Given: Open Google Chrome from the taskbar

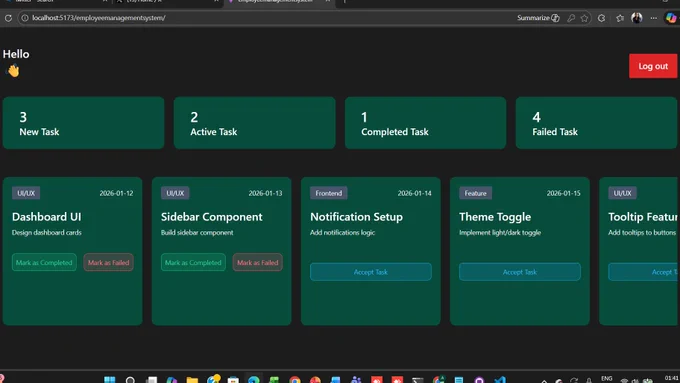Looking at the screenshot, I should point(295,380).
